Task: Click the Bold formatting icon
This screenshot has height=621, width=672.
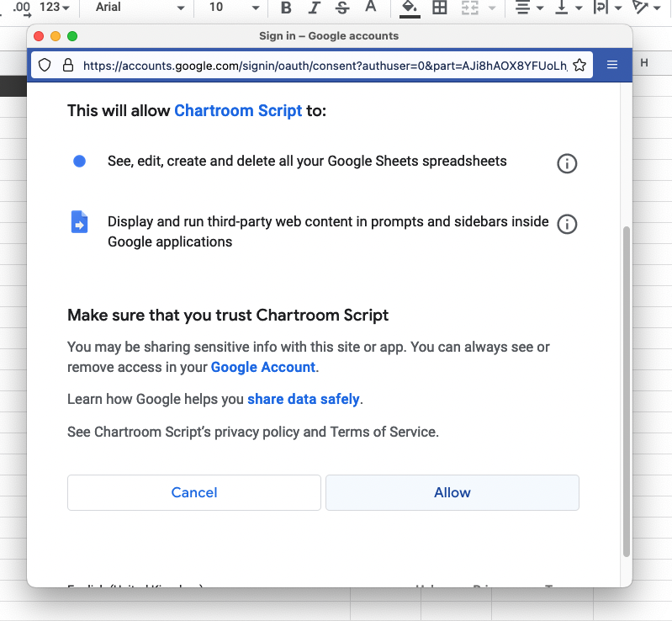Action: 286,8
